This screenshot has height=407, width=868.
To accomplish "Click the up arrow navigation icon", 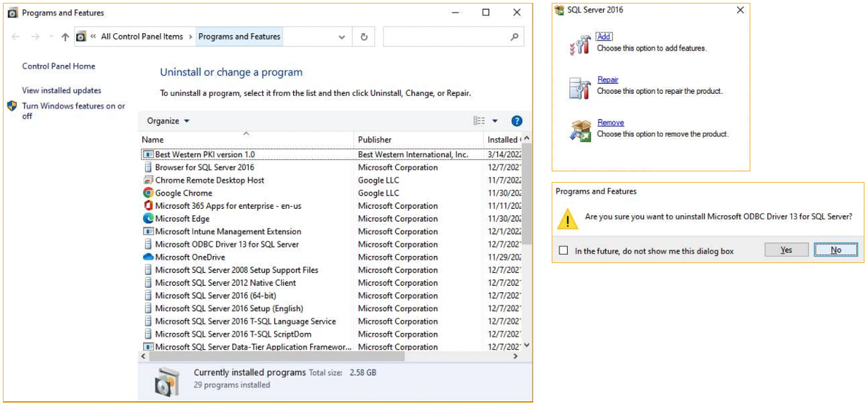I will pos(65,37).
